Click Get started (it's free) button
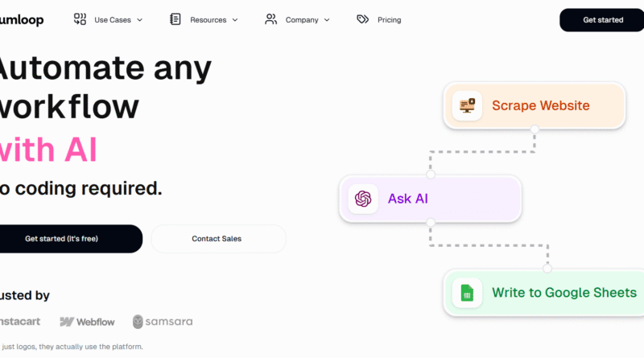The image size is (644, 358). [62, 239]
